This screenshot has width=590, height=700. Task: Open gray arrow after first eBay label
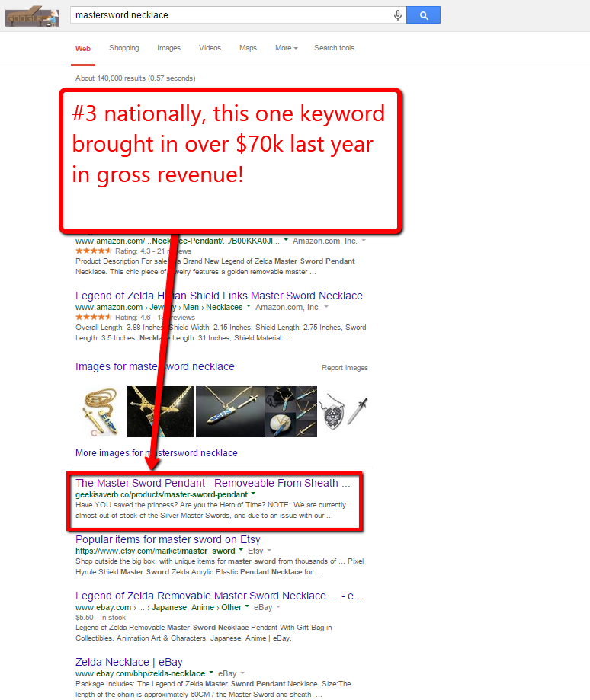278,607
